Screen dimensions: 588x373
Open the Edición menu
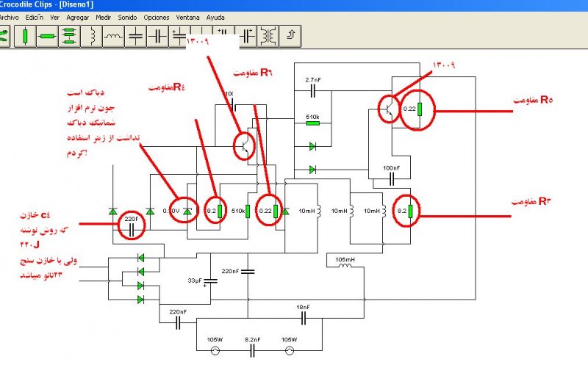[34, 17]
